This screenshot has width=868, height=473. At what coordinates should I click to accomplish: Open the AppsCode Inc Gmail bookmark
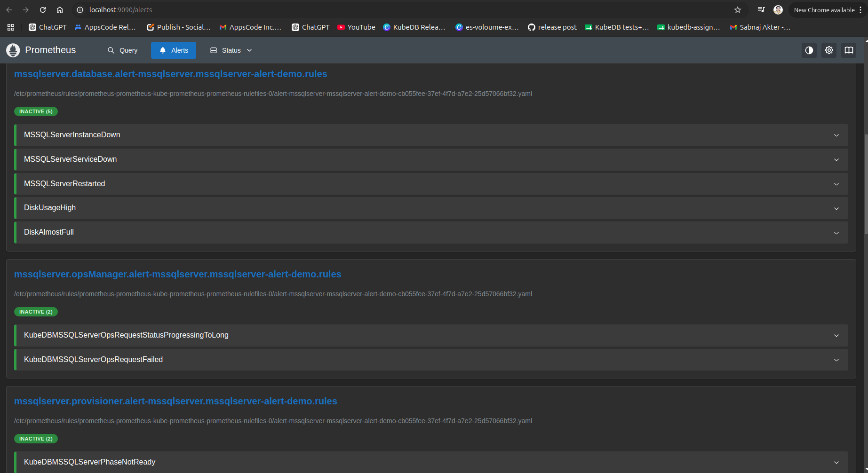tap(250, 27)
